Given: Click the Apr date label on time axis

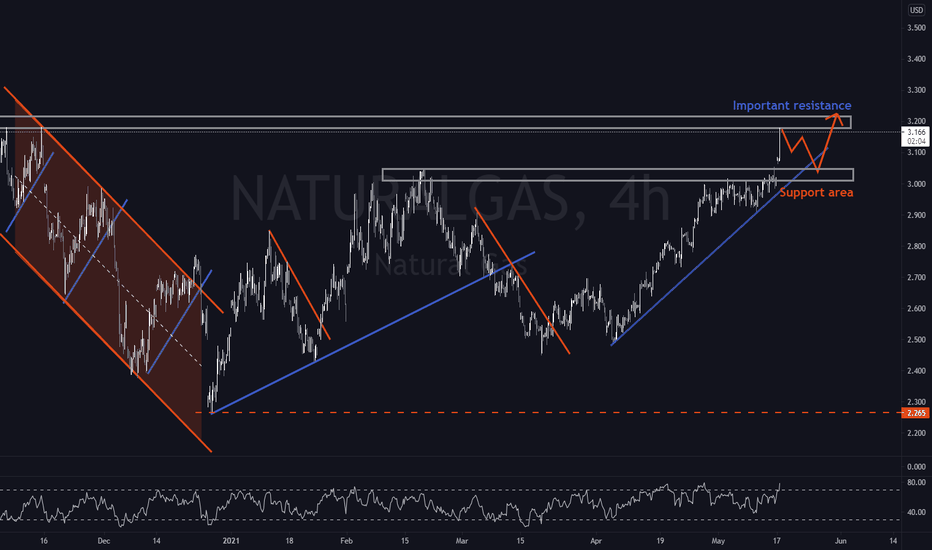Looking at the screenshot, I should tap(596, 541).
